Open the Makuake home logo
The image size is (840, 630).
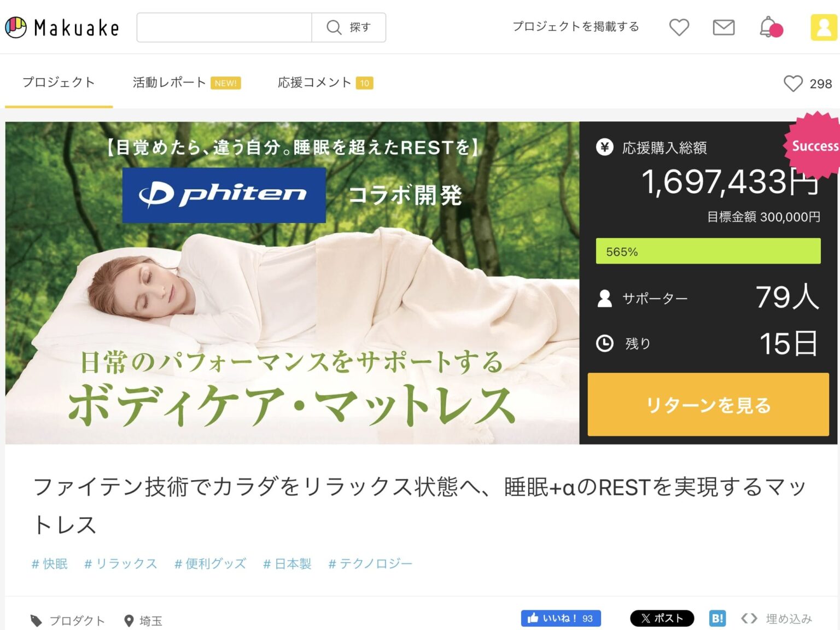pyautogui.click(x=62, y=27)
